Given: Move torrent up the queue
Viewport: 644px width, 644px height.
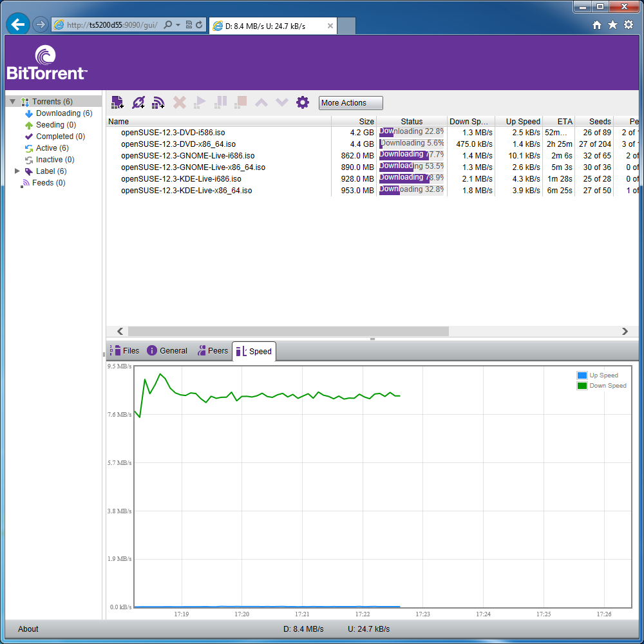Looking at the screenshot, I should pyautogui.click(x=261, y=102).
